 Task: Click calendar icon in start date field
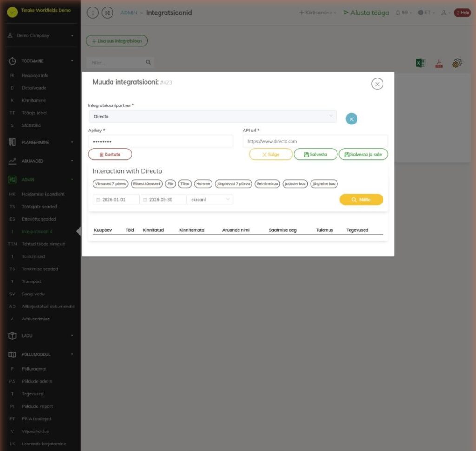[98, 200]
